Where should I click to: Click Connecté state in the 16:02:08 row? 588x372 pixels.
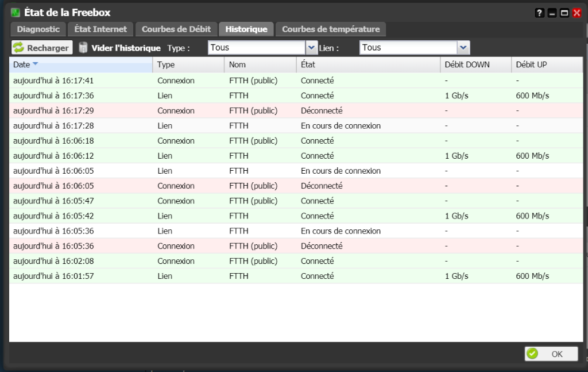point(317,261)
